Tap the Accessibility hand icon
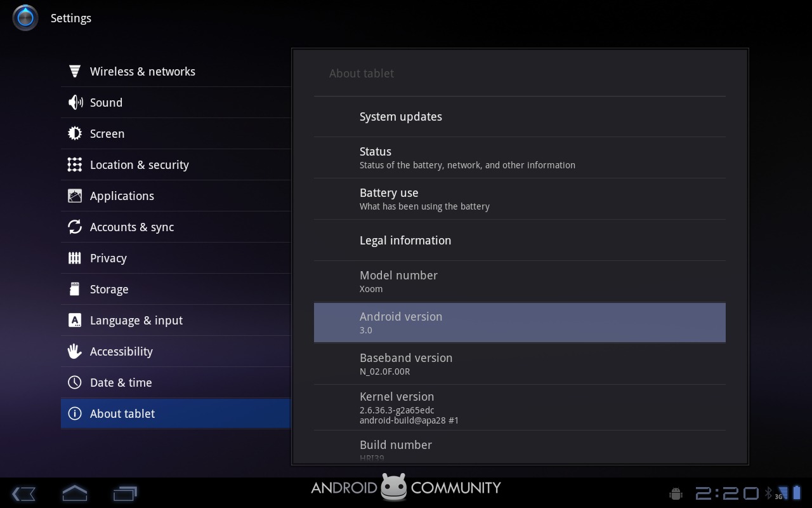Screen dimensions: 812x508 (75, 351)
